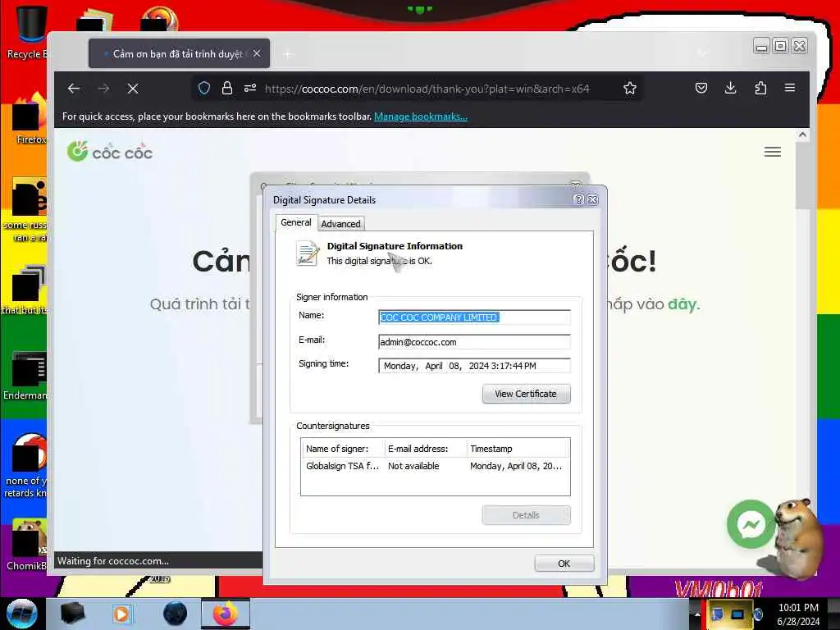Open the Recycle Bin desktop icon
Screen dimensions: 840x630
pos(30,32)
